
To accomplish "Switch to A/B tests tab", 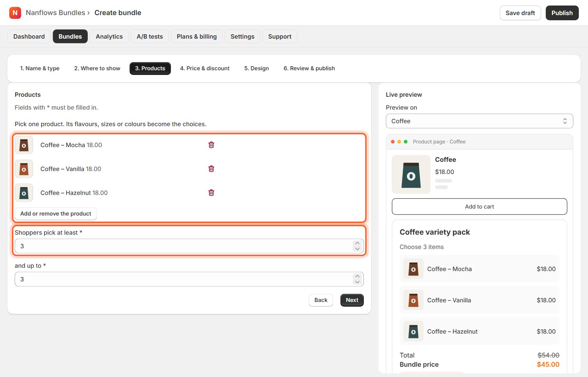I will 150,36.
